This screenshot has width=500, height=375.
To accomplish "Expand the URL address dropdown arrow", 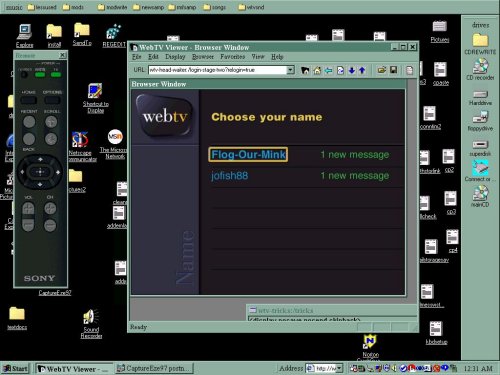I will click(291, 70).
